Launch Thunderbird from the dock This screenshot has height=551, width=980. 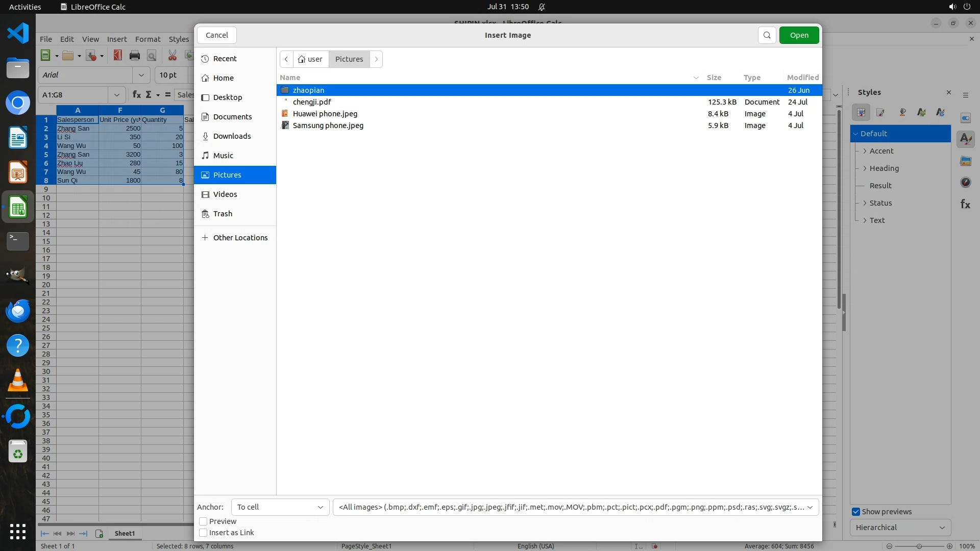(x=18, y=311)
